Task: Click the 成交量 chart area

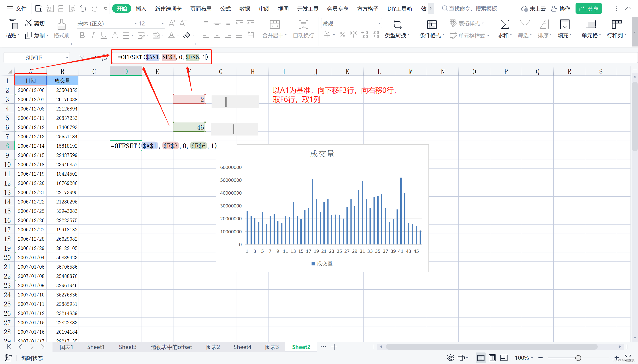Action: [x=322, y=208]
